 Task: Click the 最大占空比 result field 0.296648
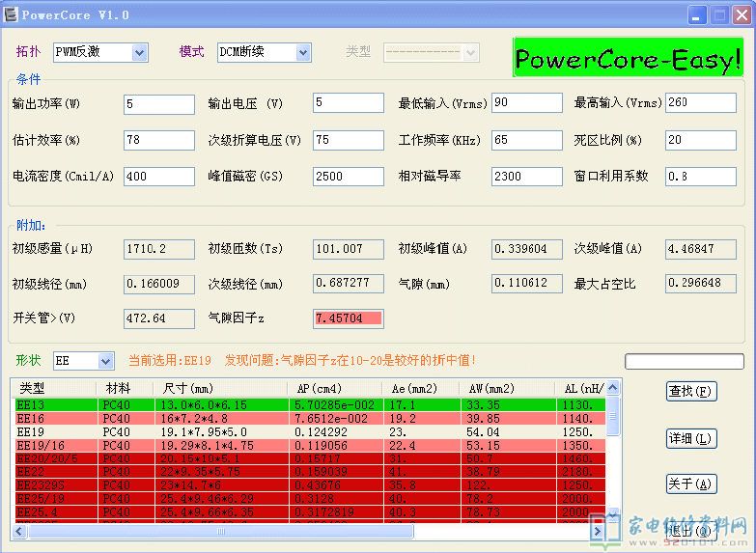click(701, 284)
